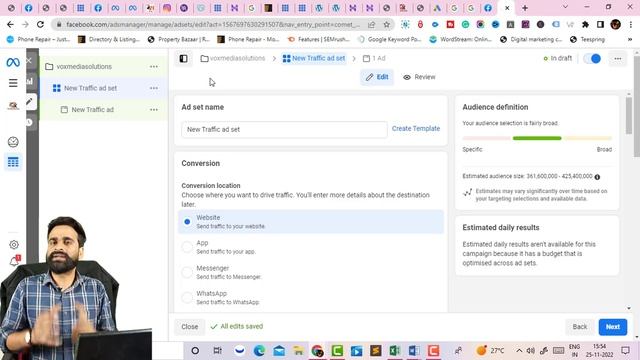Click the Close button

point(189,327)
